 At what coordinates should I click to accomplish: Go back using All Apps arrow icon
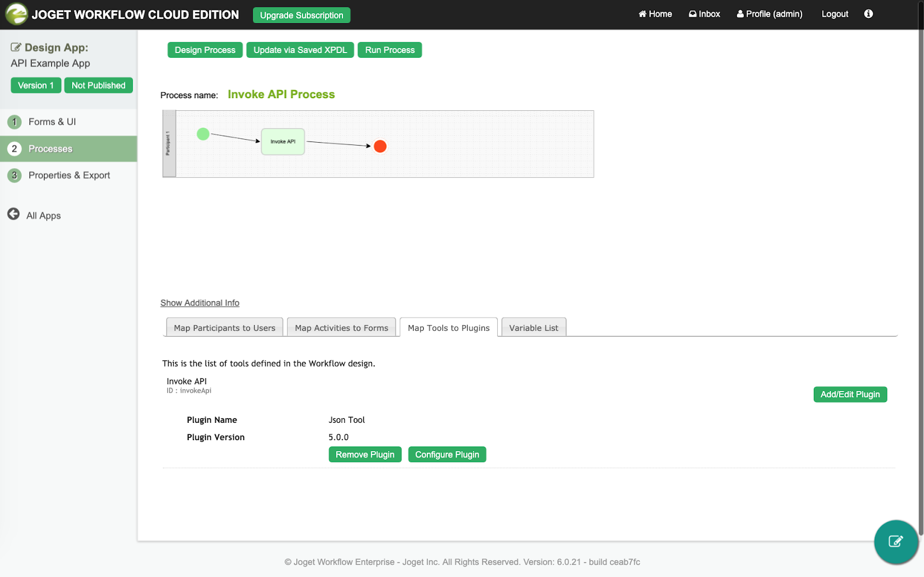(x=13, y=214)
